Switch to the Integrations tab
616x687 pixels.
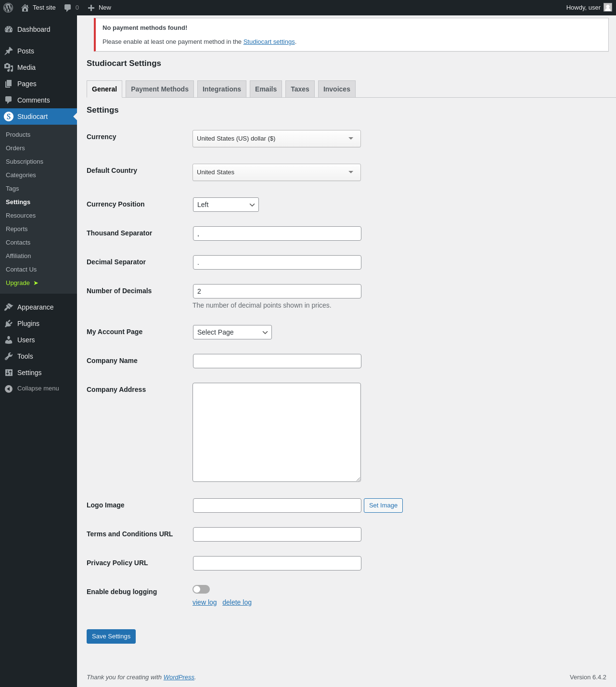click(222, 89)
